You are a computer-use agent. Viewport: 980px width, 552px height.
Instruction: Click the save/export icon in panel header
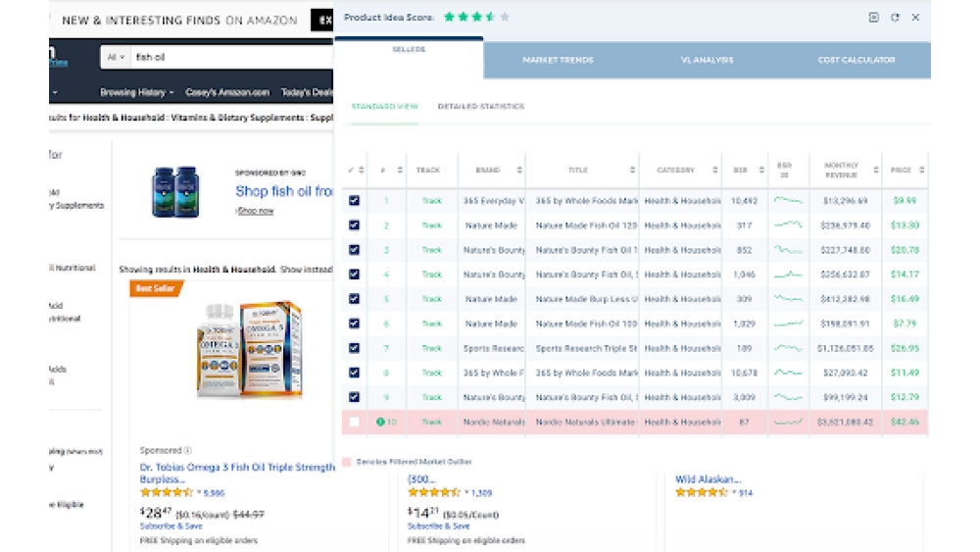874,18
